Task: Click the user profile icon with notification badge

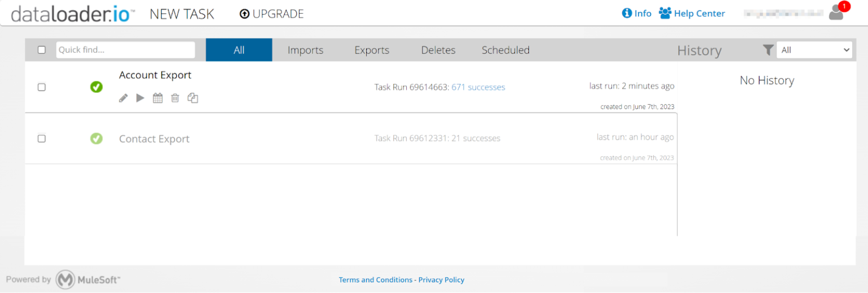Action: (836, 13)
